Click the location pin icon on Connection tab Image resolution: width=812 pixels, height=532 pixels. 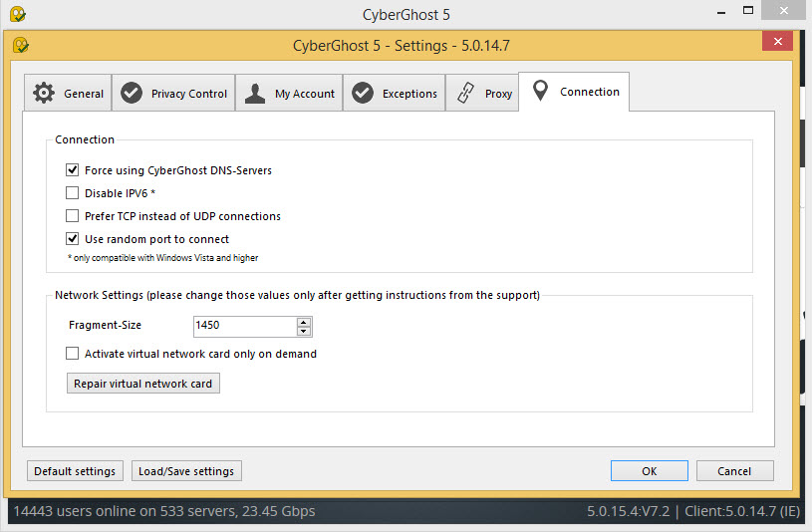coord(540,91)
